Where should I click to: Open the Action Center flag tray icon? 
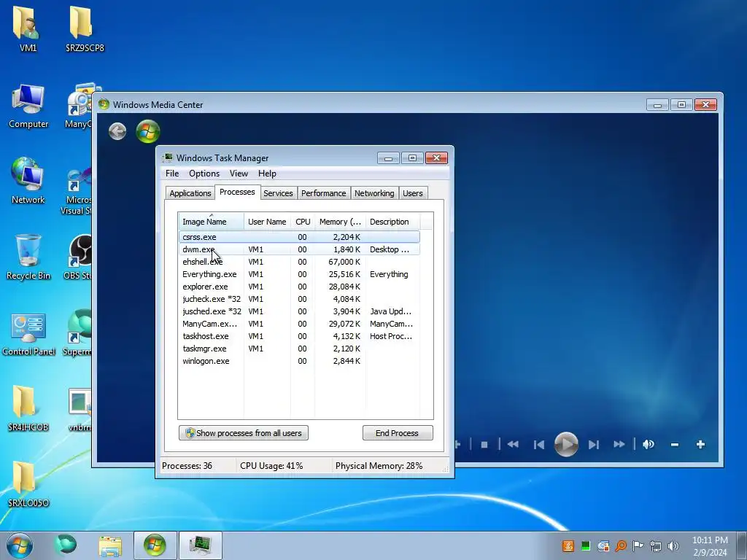[638, 545]
